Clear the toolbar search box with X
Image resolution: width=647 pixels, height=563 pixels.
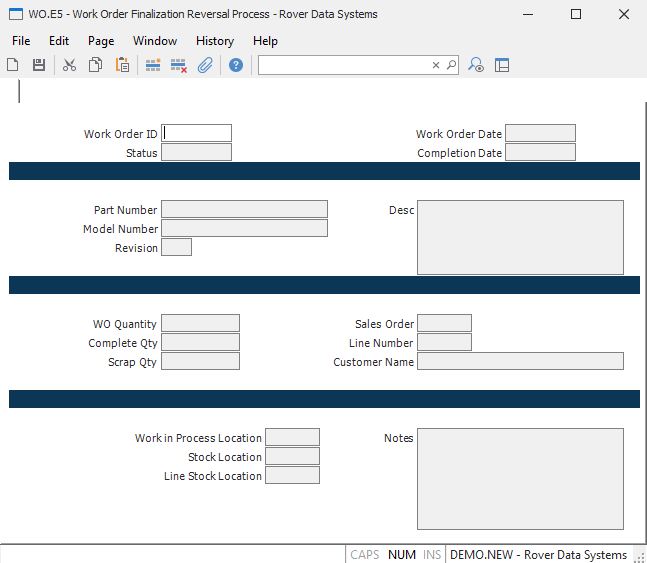[436, 65]
